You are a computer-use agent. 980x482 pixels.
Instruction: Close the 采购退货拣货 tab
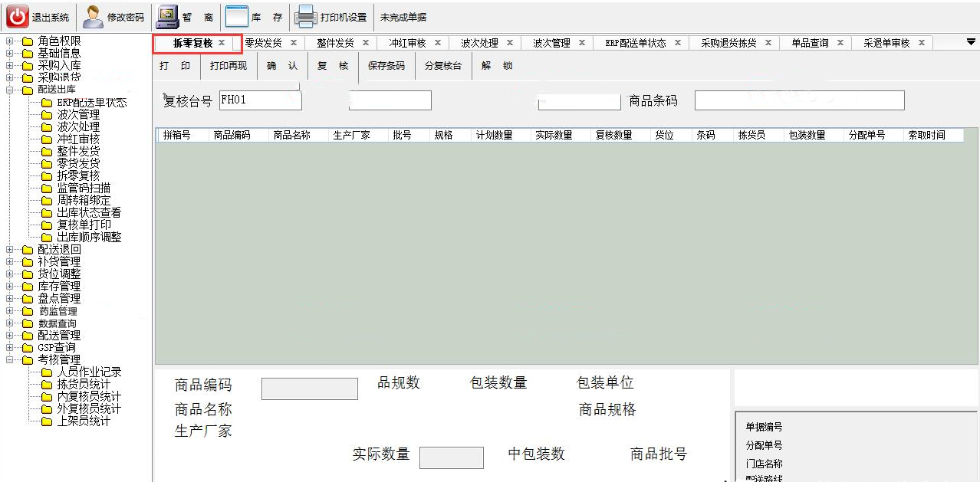tap(768, 43)
